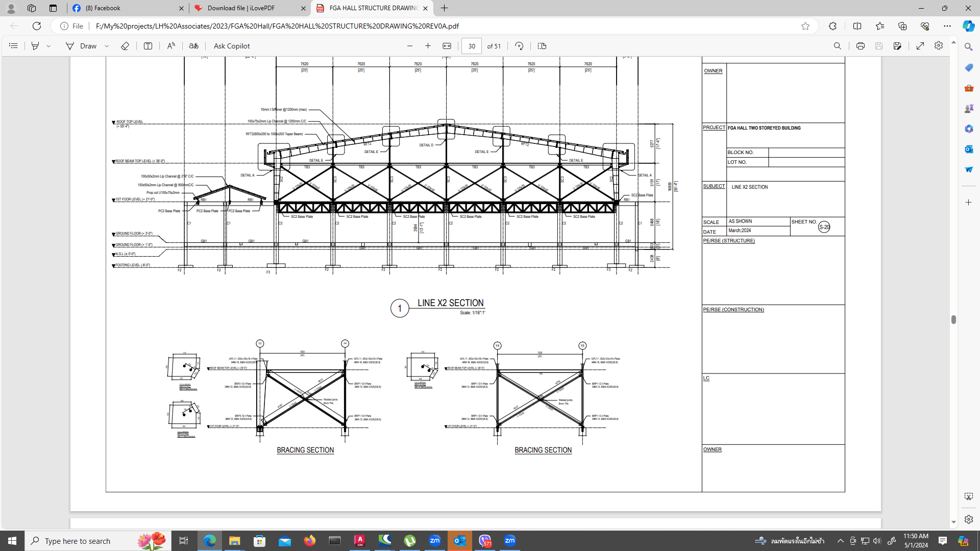Open the notification center

click(x=943, y=541)
